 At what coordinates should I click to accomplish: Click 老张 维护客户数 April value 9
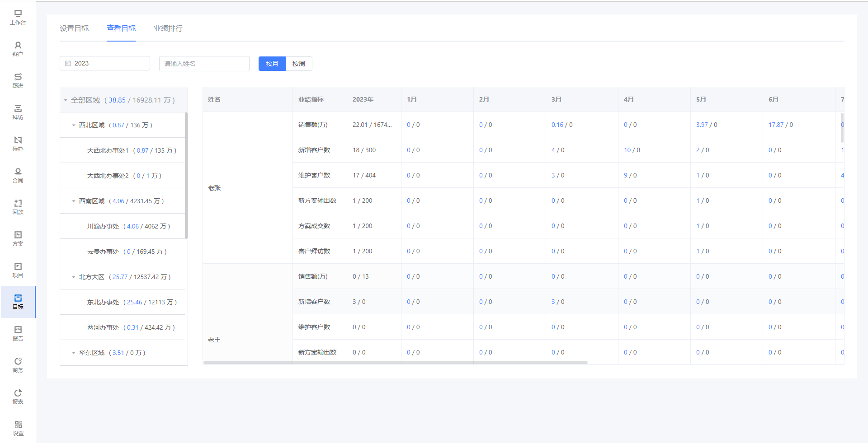tap(626, 175)
